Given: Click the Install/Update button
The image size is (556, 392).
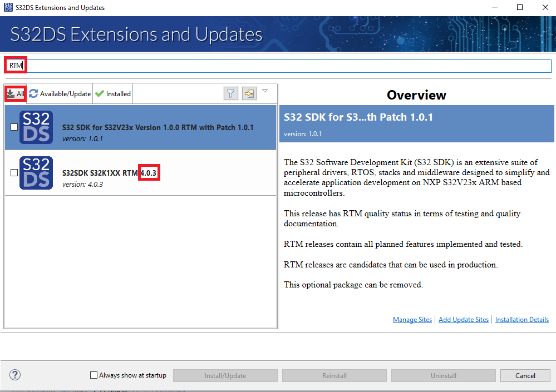Looking at the screenshot, I should (225, 375).
